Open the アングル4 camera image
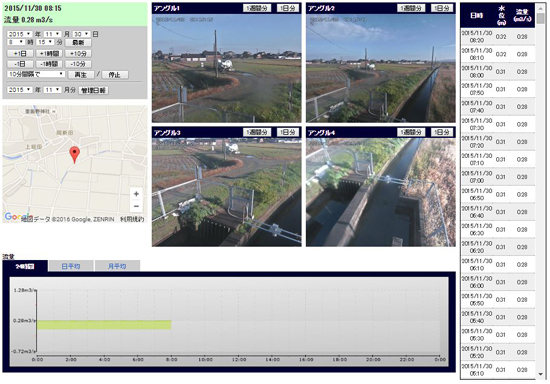The image size is (550, 384). [x=381, y=192]
